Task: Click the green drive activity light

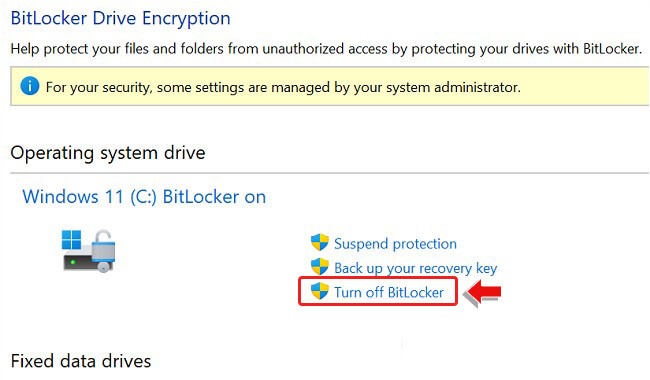Action: (73, 262)
